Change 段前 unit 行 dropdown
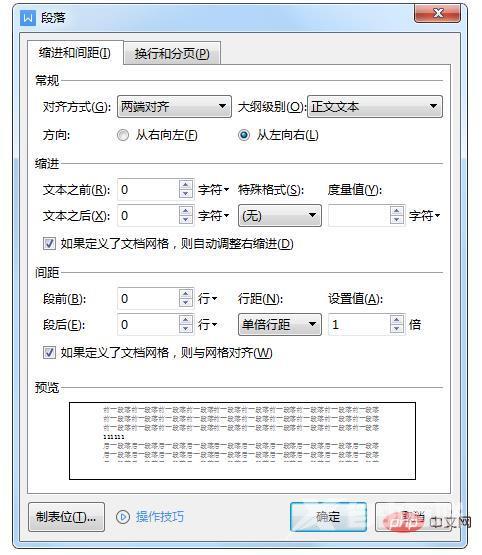The height and width of the screenshot is (555, 482). (207, 299)
